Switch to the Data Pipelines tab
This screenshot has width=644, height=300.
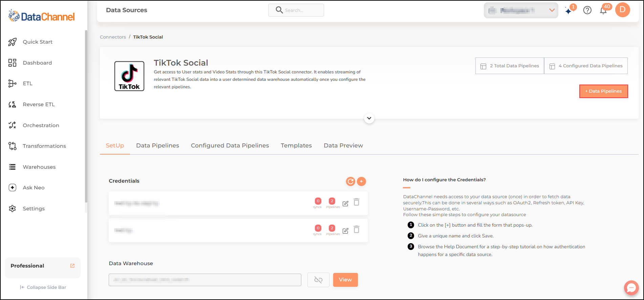pos(157,145)
